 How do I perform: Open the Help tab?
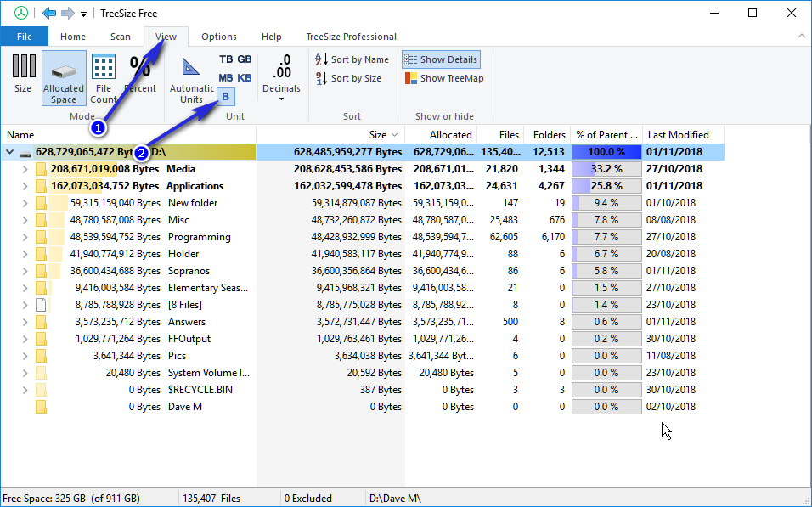(x=271, y=37)
